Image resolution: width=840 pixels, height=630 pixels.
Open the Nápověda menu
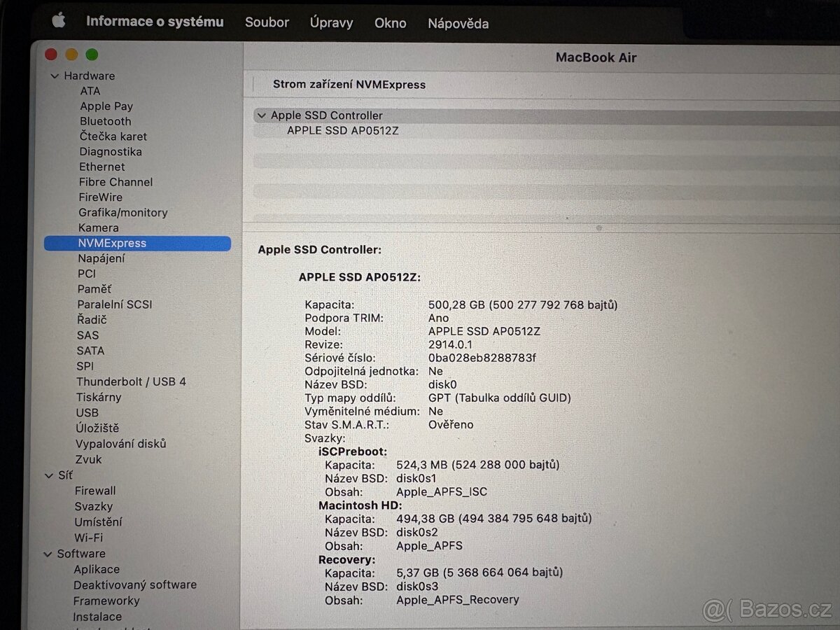(x=458, y=23)
